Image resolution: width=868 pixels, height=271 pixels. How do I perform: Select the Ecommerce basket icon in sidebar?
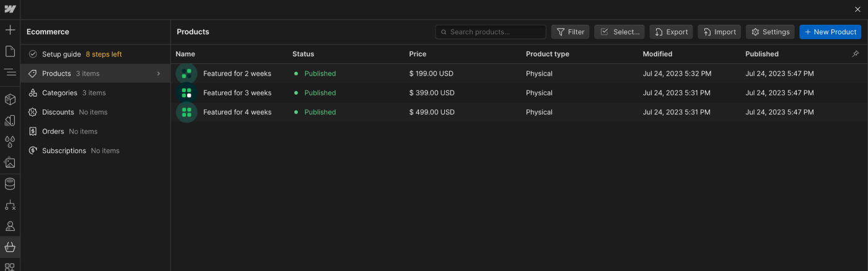10,247
